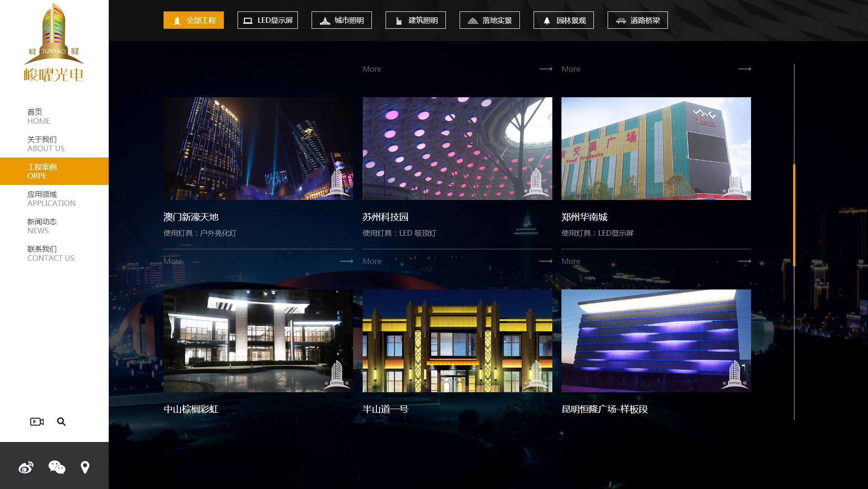Open 联系我们 CONTACT US page
Image resolution: width=868 pixels, height=489 pixels.
click(51, 253)
